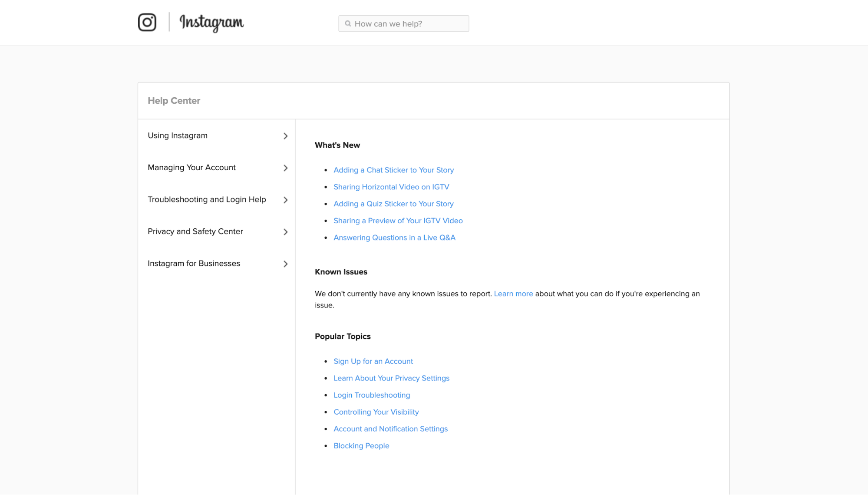Screen dimensions: 868x495
Task: Click the chevron arrow next to Privacy and Safety Center
Action: [x=285, y=232]
